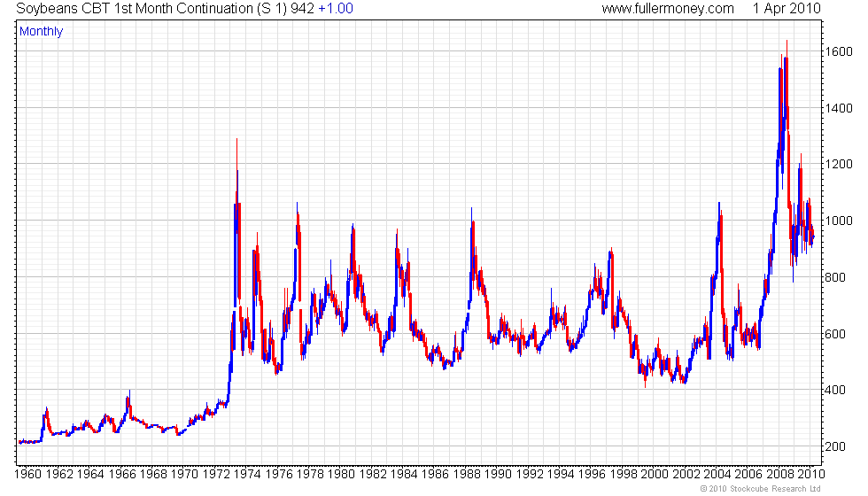868x496 pixels.
Task: Click the www.fullermoney.com text
Action: point(668,9)
